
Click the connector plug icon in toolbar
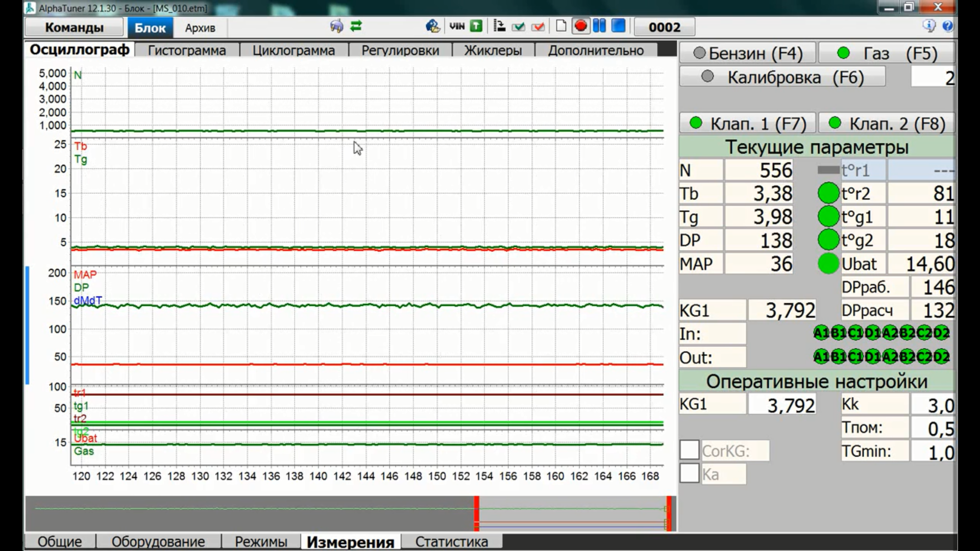(x=336, y=26)
